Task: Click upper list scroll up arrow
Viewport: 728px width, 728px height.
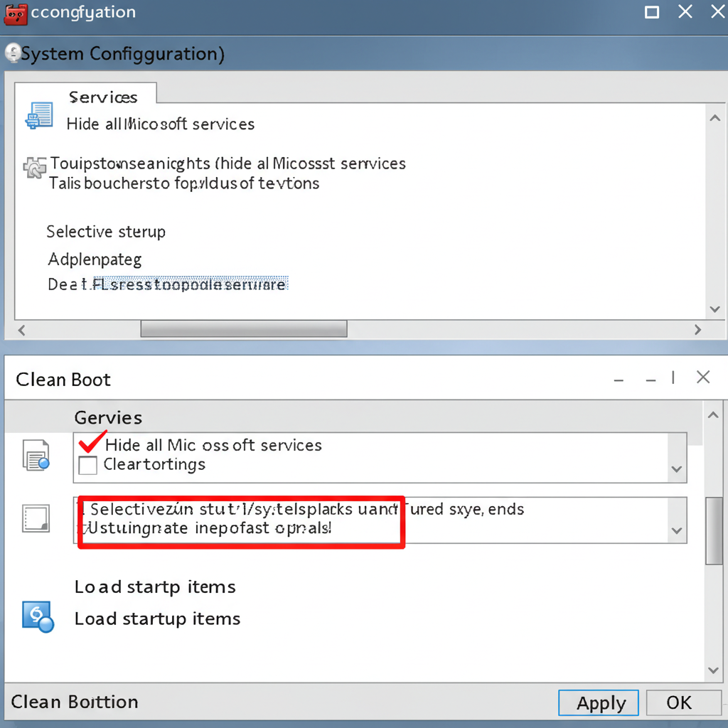Action: point(715,118)
